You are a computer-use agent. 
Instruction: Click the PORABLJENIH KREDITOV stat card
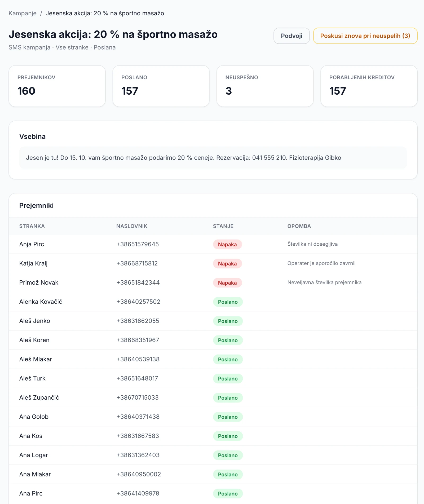[x=369, y=86]
